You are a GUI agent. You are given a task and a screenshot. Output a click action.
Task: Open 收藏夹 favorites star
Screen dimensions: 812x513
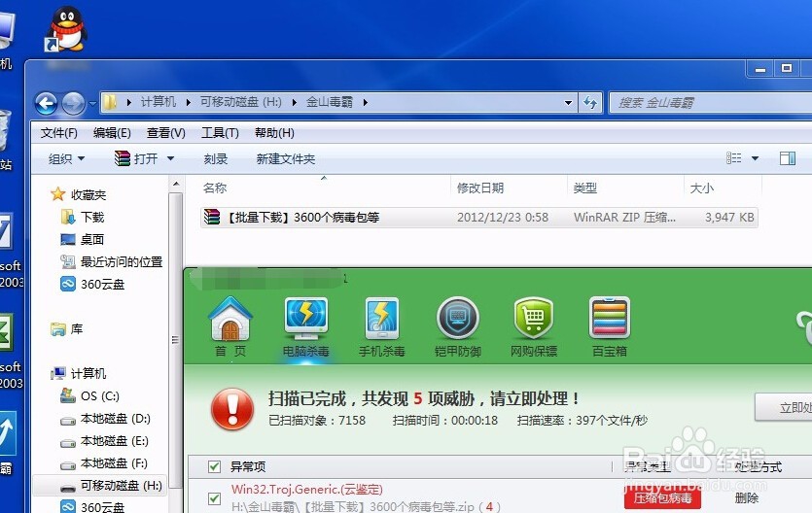point(57,194)
